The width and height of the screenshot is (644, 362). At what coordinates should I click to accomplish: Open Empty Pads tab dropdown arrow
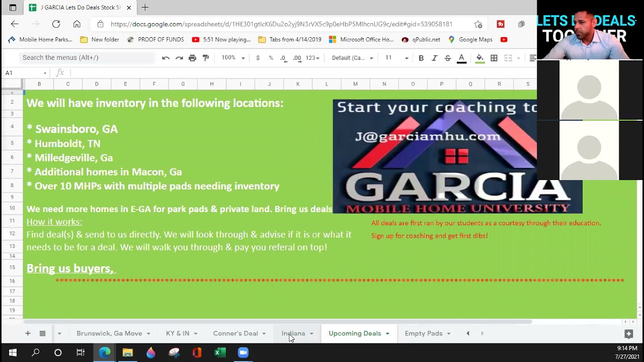click(x=449, y=334)
